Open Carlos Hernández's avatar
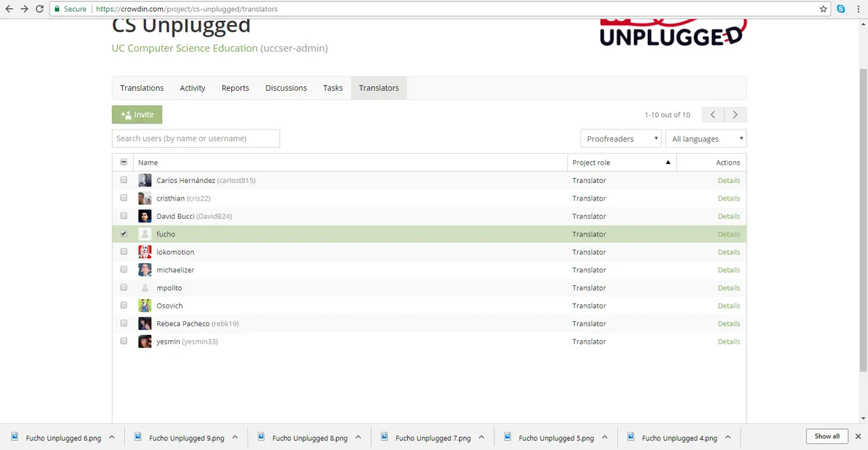Viewport: 868px width, 450px height. point(144,180)
